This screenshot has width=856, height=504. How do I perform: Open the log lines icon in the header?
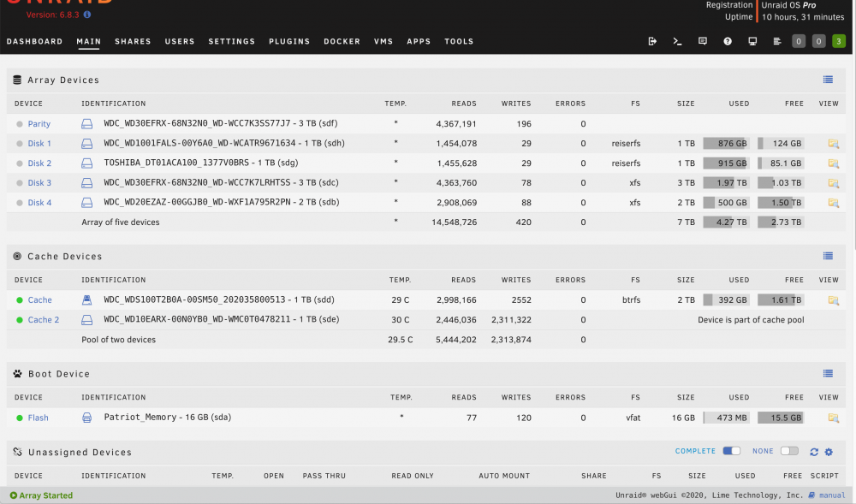[777, 41]
